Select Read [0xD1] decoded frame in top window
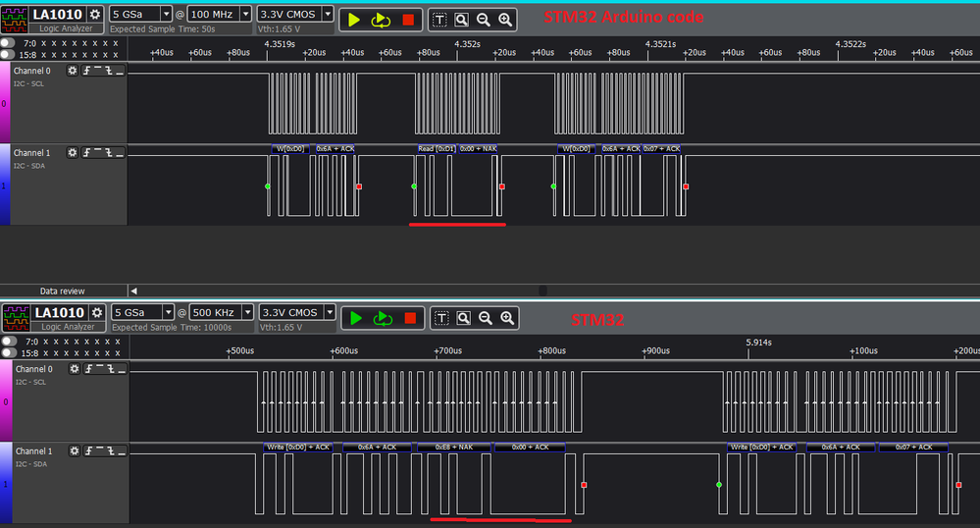 pos(437,149)
